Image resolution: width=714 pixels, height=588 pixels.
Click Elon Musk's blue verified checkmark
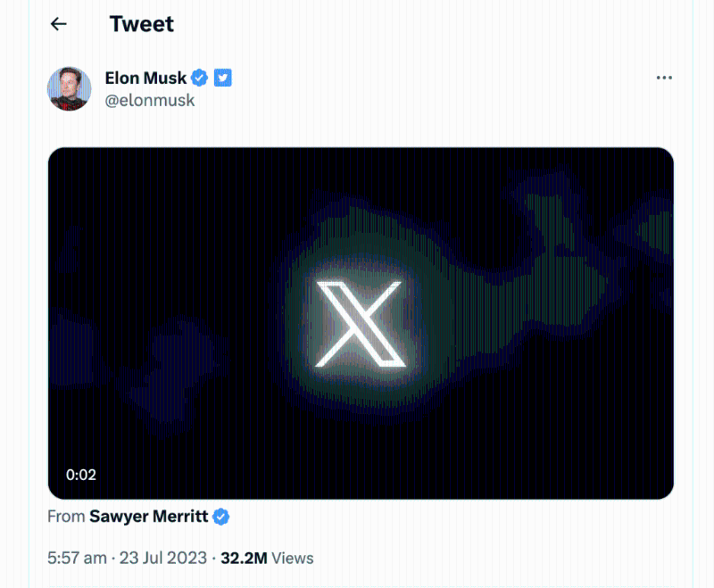coord(200,79)
